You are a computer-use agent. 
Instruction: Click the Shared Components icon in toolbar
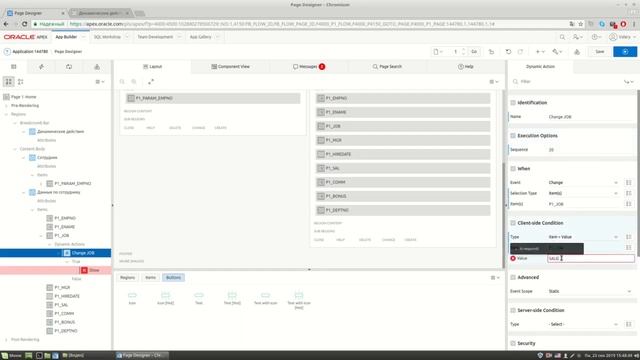tap(577, 51)
